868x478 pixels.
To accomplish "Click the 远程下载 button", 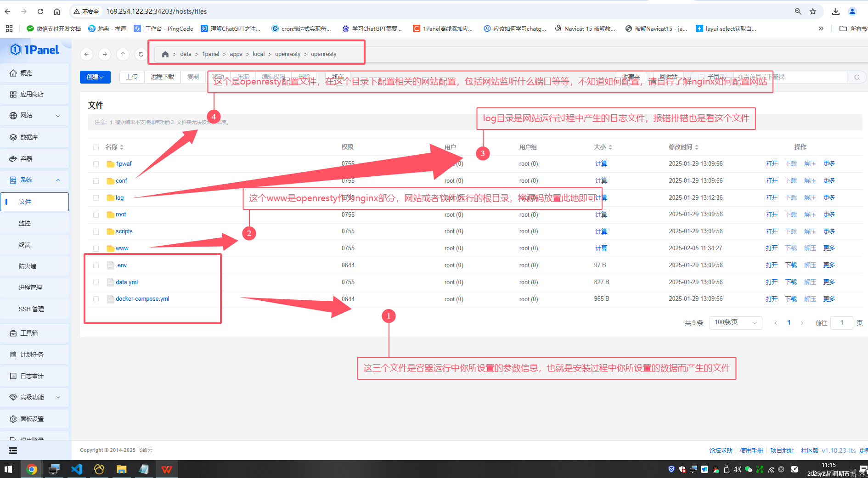I will coord(163,77).
